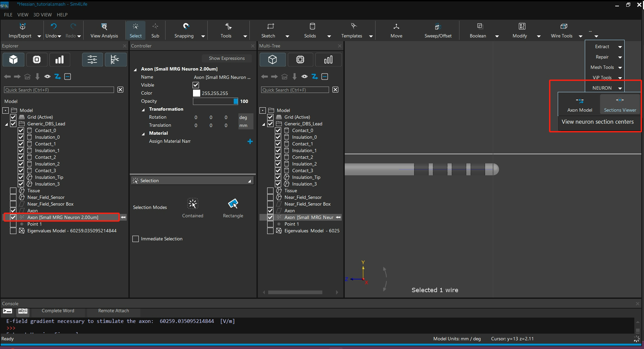
Task: Click the Explorer Quick Search field
Action: coord(59,90)
